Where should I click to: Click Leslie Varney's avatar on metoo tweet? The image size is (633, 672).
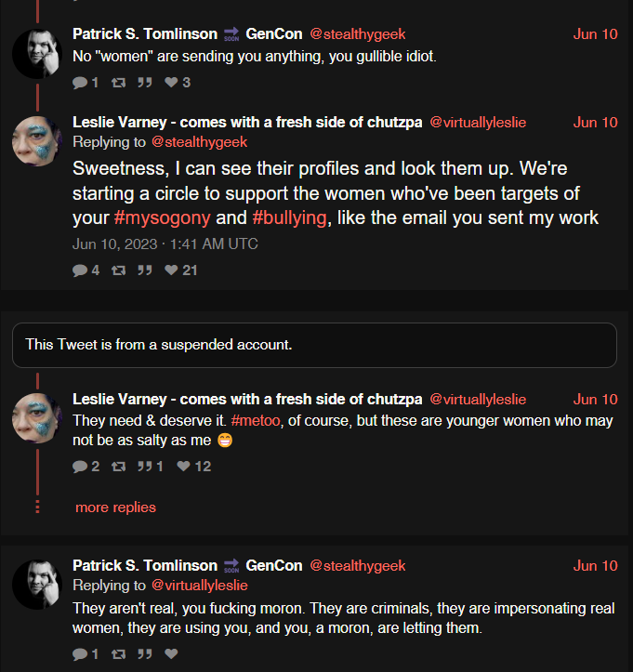click(x=37, y=418)
